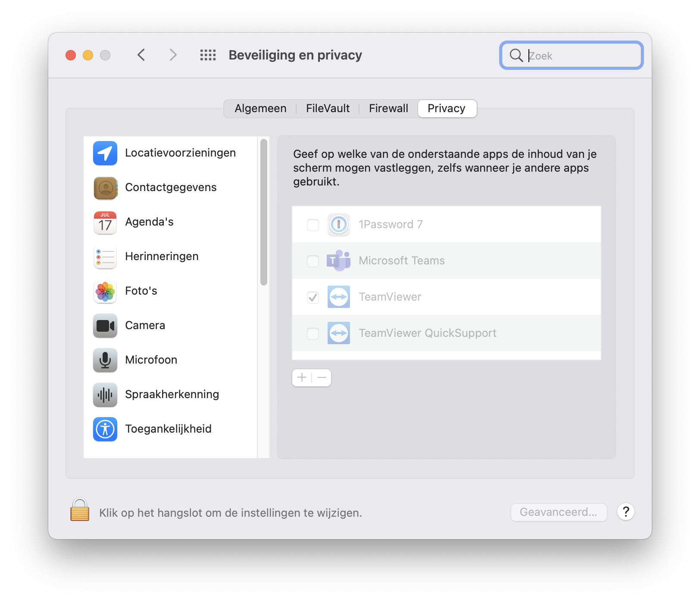Switch to the FileVault tab
This screenshot has height=603, width=700.
tap(328, 108)
